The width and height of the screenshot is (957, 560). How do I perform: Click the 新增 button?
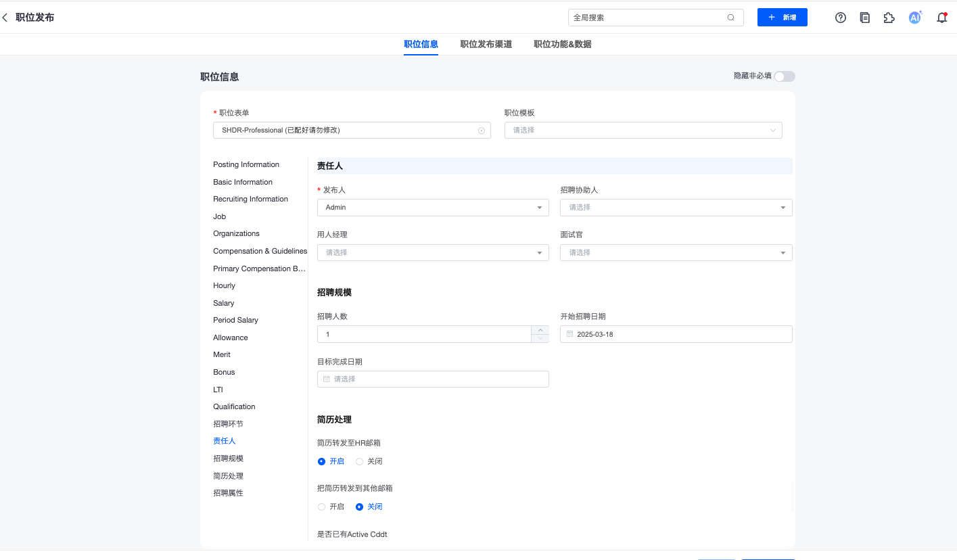(782, 18)
